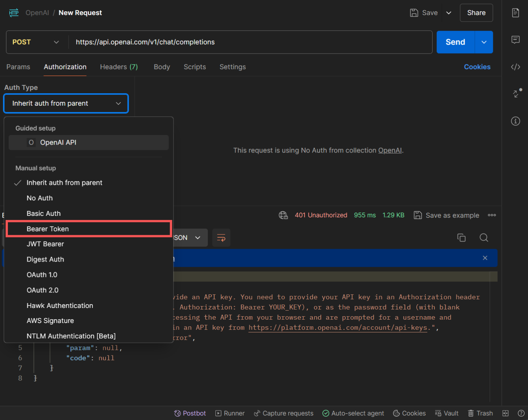Image resolution: width=528 pixels, height=420 pixels.
Task: Open the Headers (7) tab
Action: 119,67
